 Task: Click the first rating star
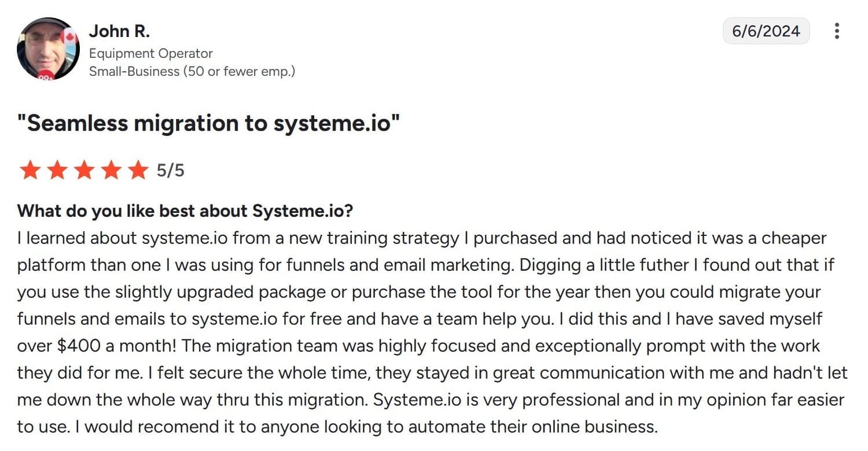pyautogui.click(x=30, y=171)
